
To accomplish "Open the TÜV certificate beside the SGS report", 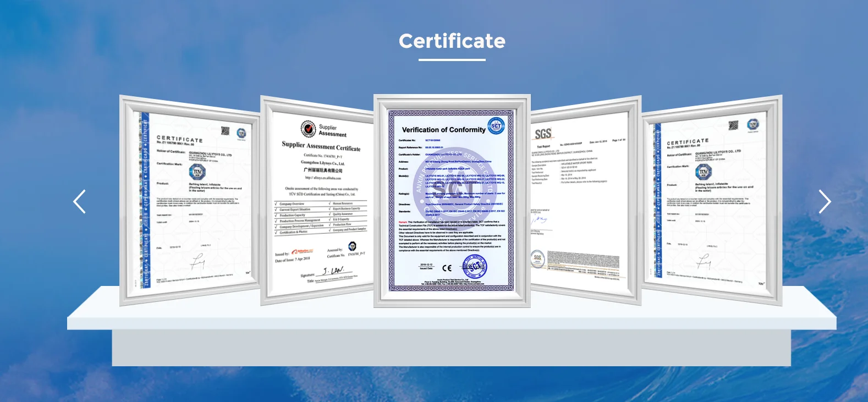I will click(712, 201).
